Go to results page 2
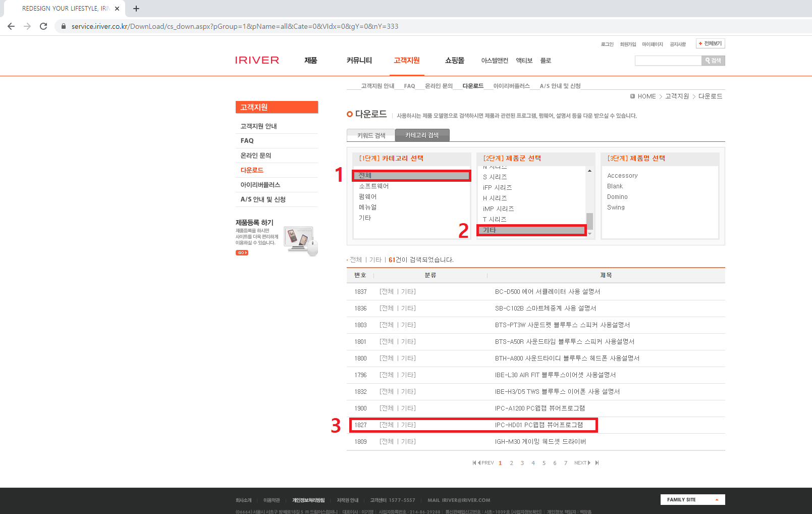The image size is (812, 514). [511, 463]
